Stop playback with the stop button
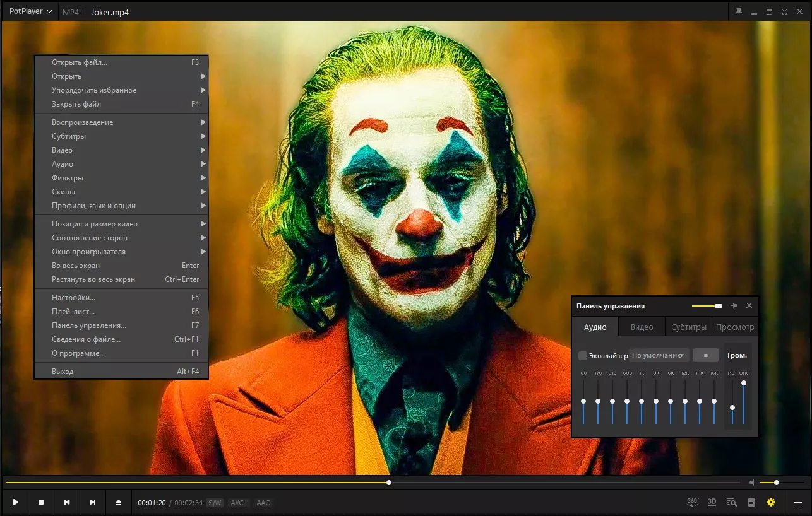Viewport: 812px width, 516px height. (x=41, y=502)
